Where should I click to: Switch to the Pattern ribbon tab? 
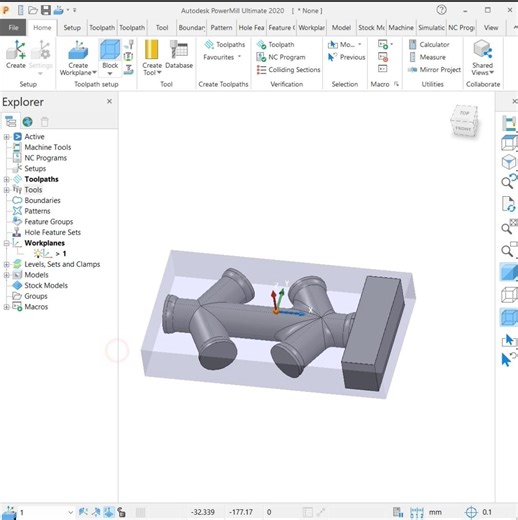coord(221,28)
